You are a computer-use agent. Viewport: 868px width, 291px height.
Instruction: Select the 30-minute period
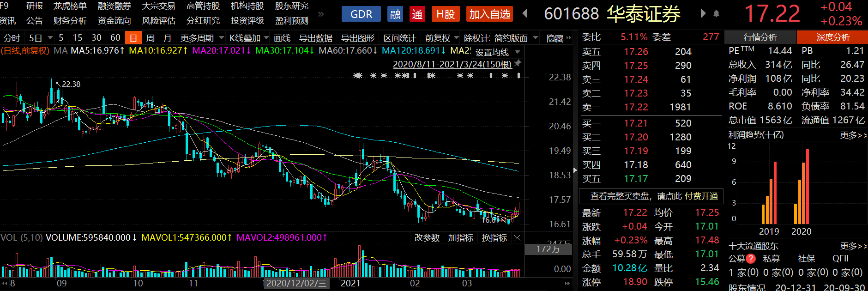(96, 38)
